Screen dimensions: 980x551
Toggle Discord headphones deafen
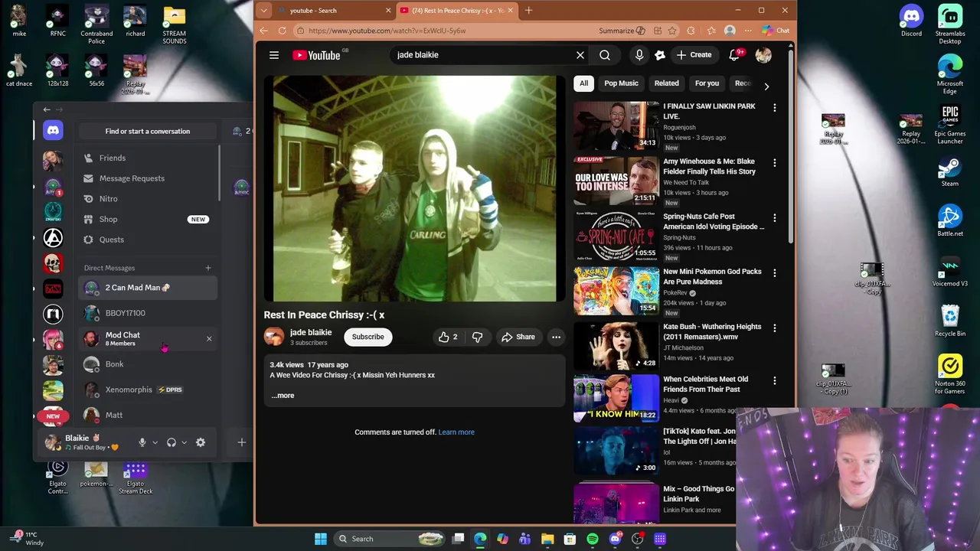[171, 442]
